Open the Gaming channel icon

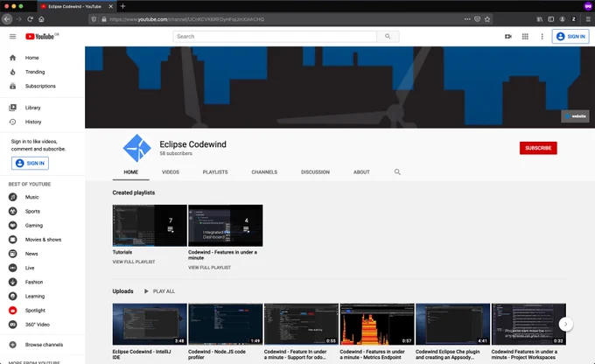(13, 226)
